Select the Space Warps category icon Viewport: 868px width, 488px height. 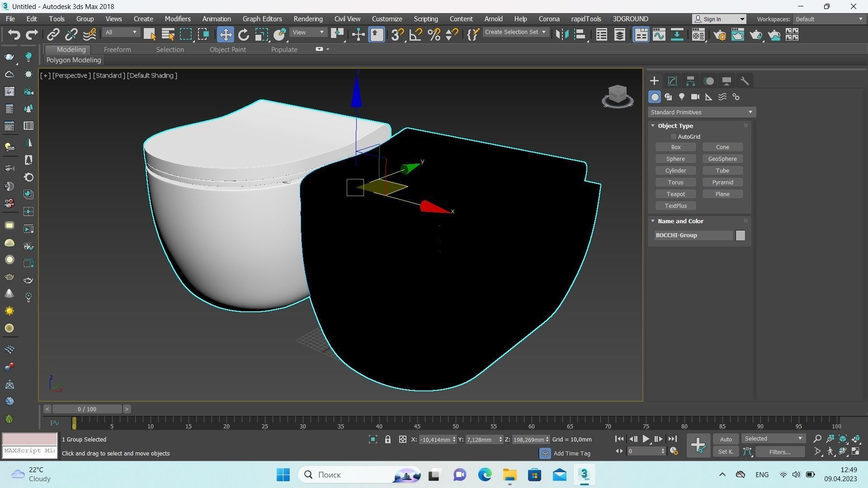coord(722,97)
